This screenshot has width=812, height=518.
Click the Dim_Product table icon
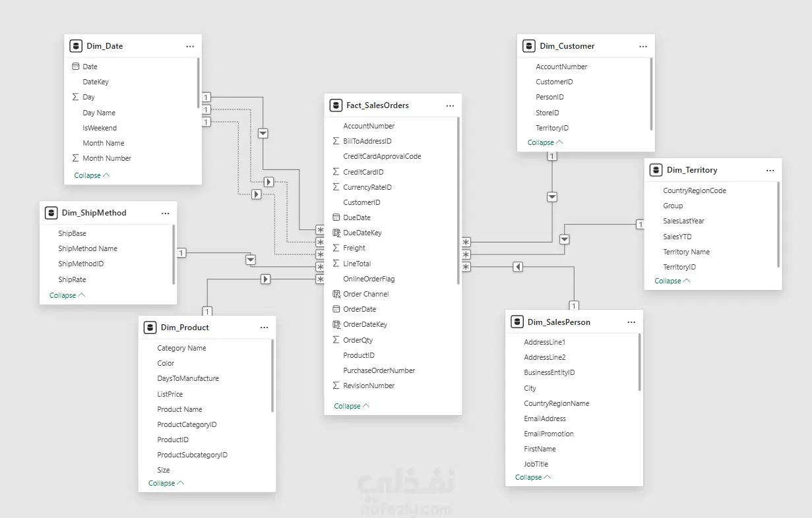[x=150, y=328]
